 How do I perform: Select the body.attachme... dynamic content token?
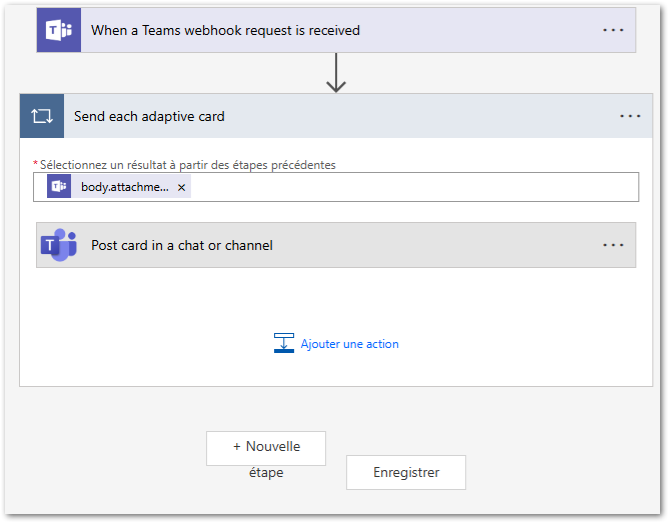[x=125, y=187]
